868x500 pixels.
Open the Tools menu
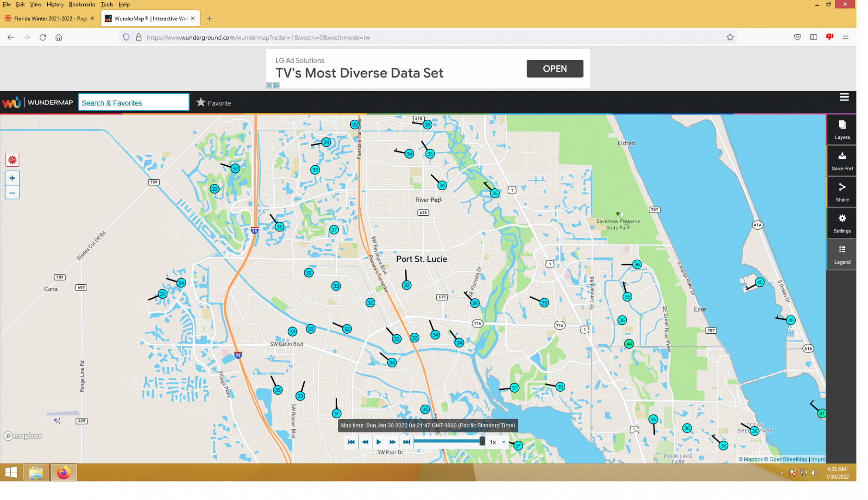108,5
